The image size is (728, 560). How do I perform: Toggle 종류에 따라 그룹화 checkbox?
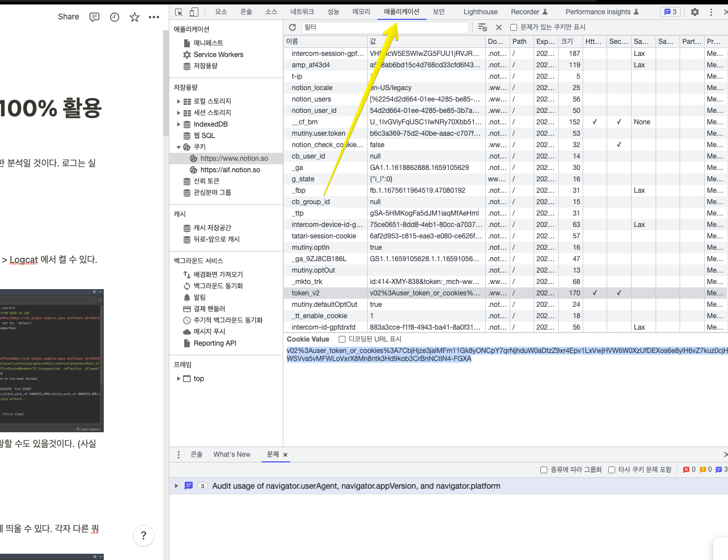(544, 470)
